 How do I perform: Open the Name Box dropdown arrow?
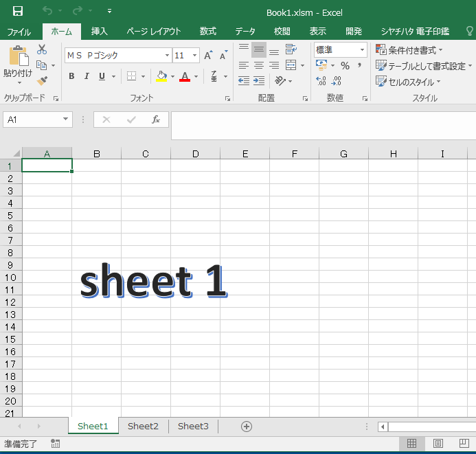point(66,120)
